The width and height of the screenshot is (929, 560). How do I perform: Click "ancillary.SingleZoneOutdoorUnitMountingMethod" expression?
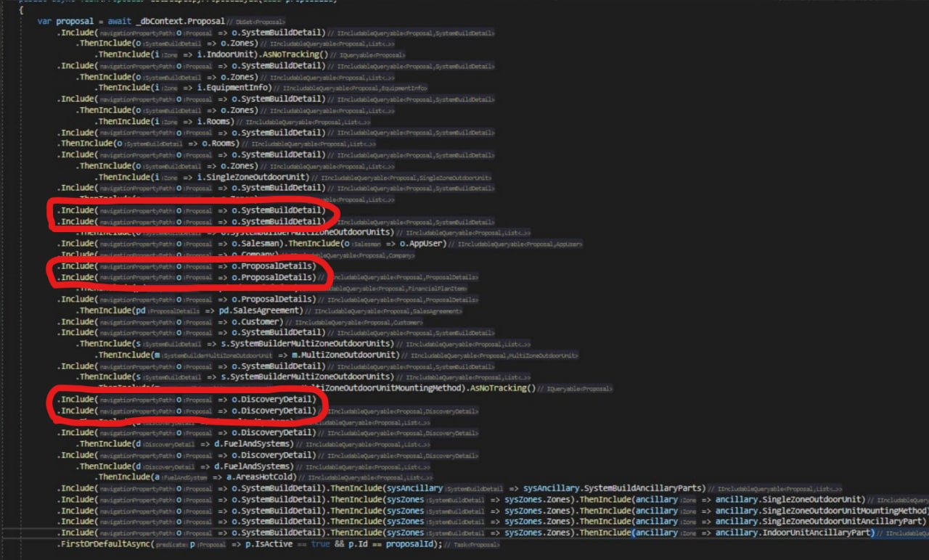822,511
